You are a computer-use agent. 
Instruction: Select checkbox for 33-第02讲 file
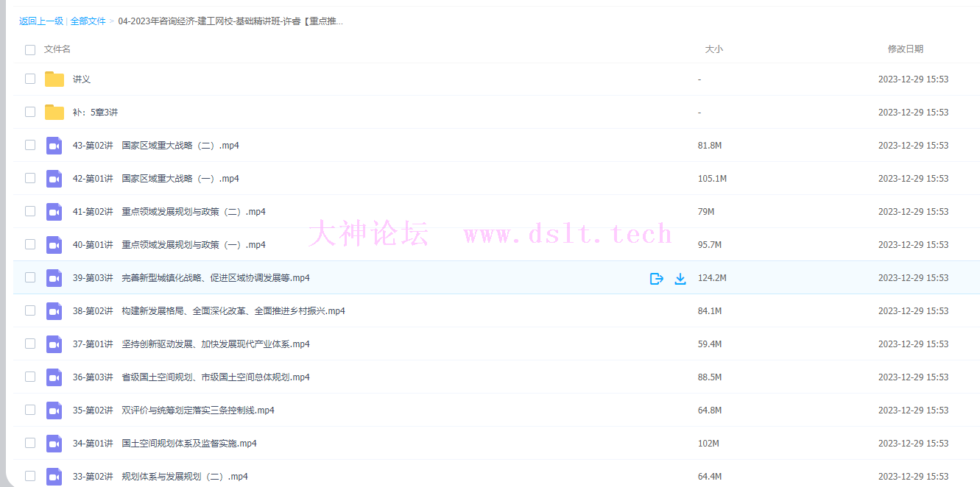click(x=30, y=476)
